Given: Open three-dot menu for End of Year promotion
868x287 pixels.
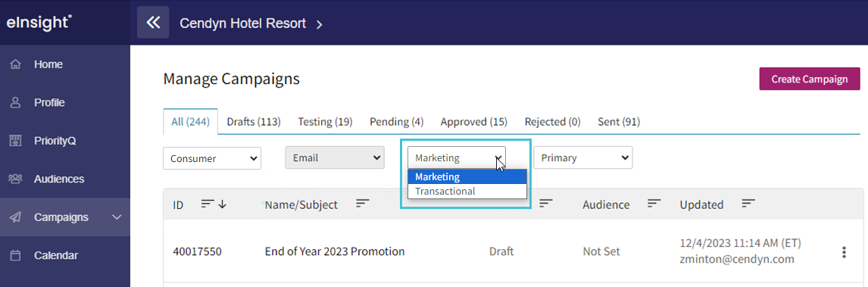Looking at the screenshot, I should pos(845,252).
